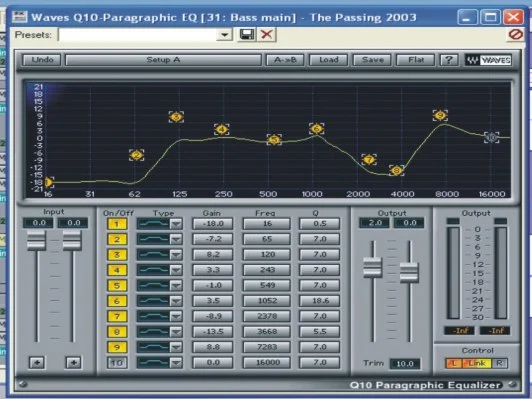Click the red bypass circle icon

(x=515, y=35)
